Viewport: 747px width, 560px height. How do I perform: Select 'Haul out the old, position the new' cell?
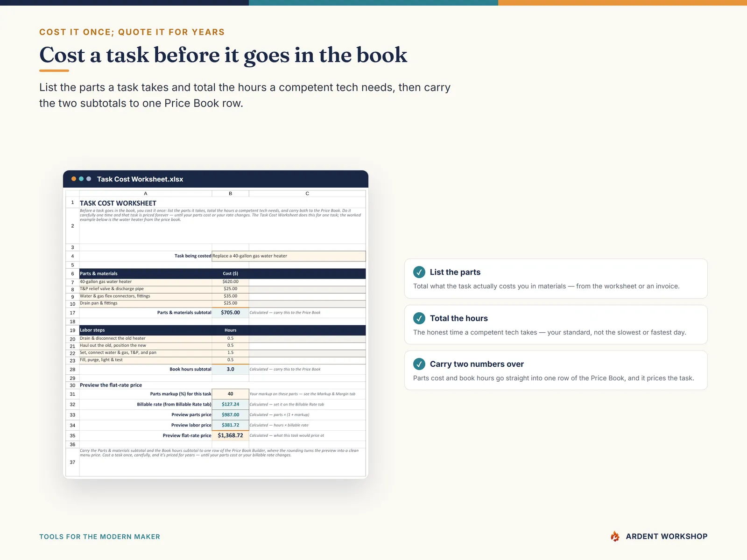click(x=146, y=346)
